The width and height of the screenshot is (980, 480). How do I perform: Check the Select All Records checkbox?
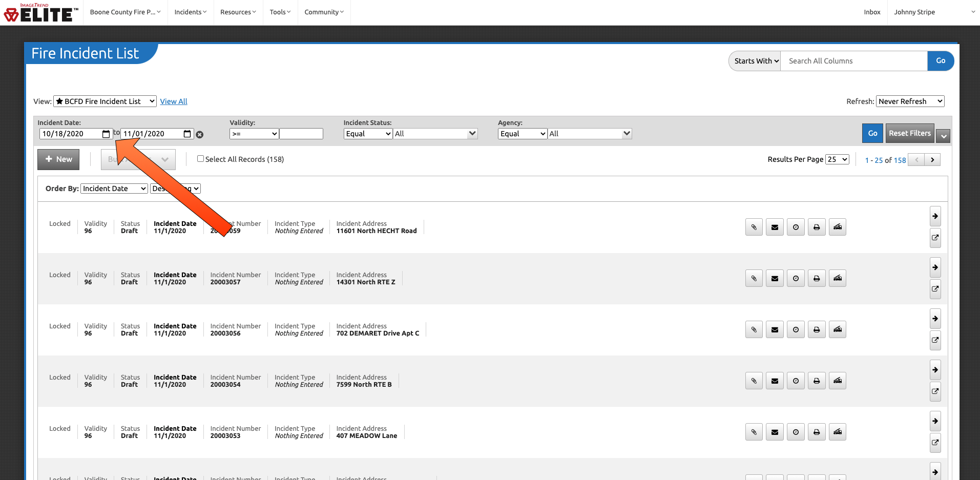click(201, 159)
